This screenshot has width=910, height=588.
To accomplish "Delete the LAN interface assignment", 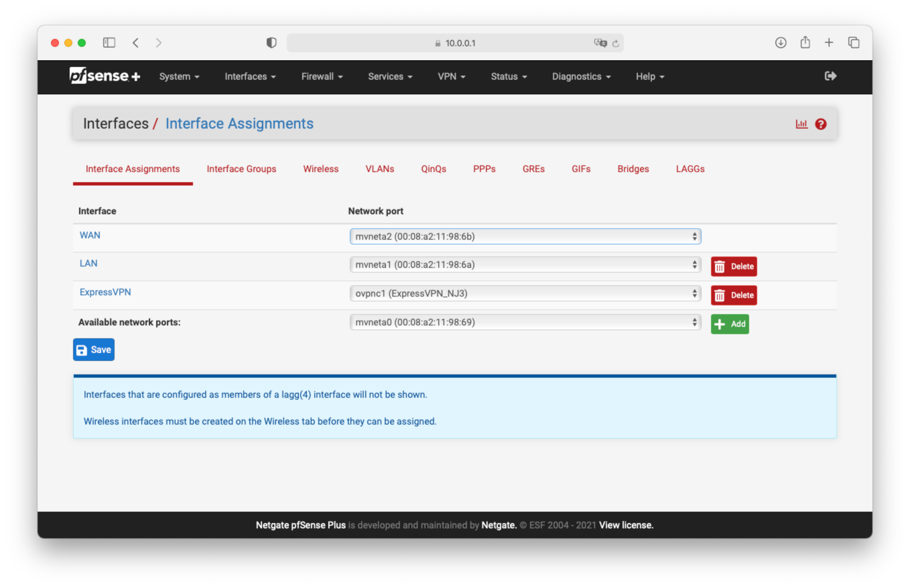I will click(x=733, y=266).
